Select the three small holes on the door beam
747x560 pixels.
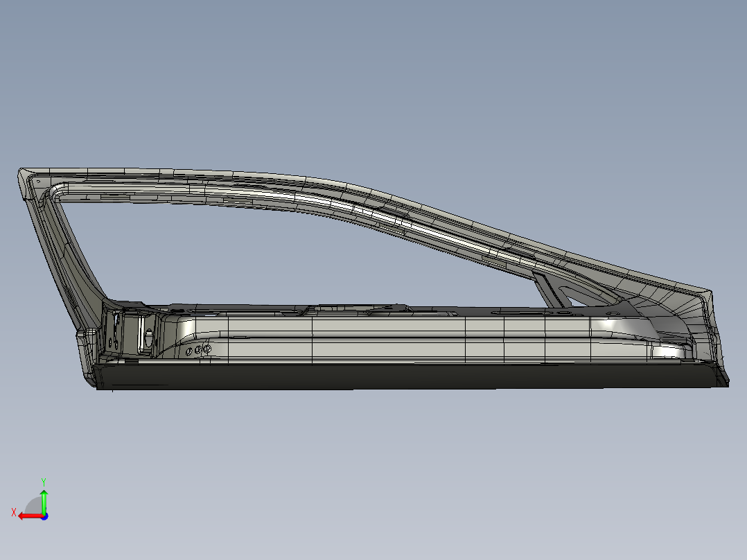(197, 350)
